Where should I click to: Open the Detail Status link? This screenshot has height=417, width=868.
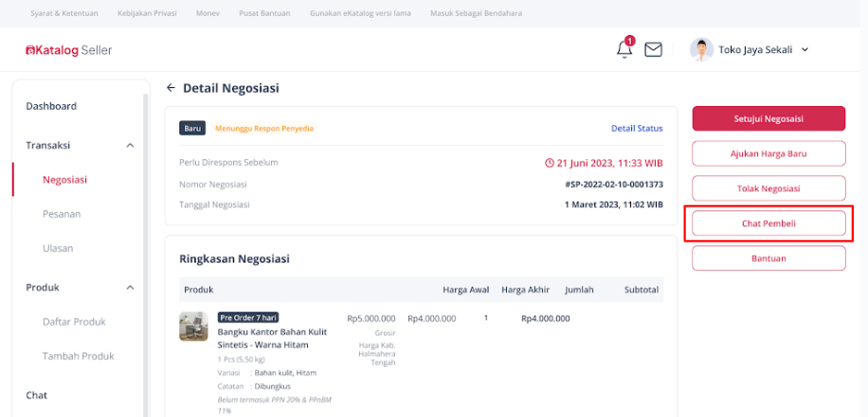click(637, 129)
